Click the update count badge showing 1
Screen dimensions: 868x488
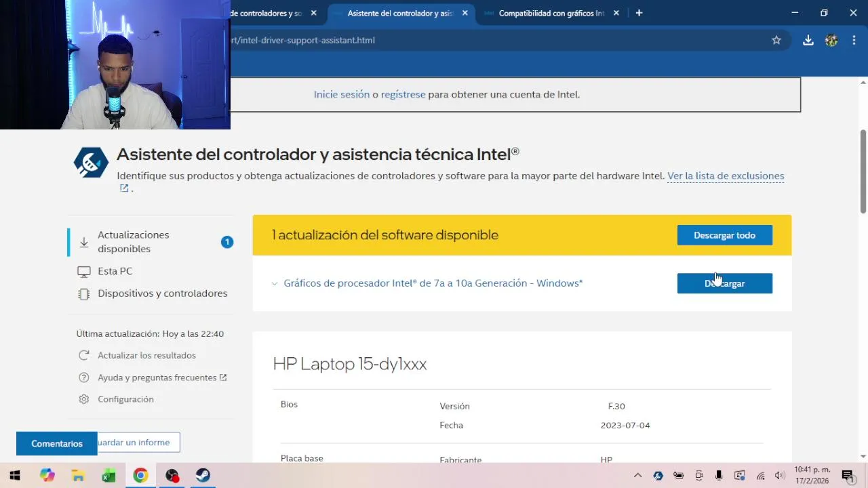[227, 242]
